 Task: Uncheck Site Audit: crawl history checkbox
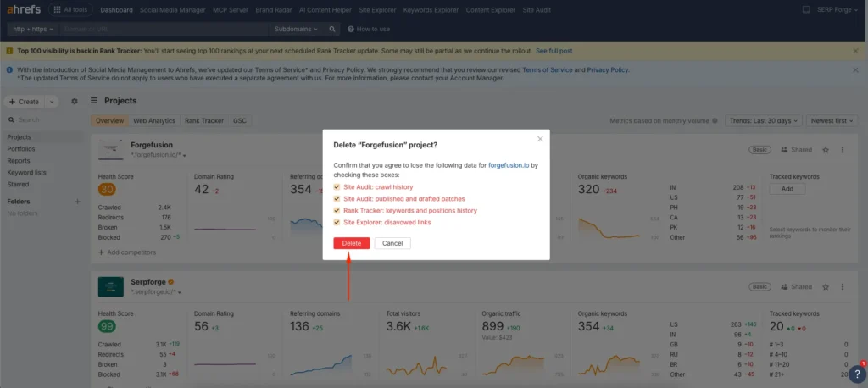coord(337,187)
